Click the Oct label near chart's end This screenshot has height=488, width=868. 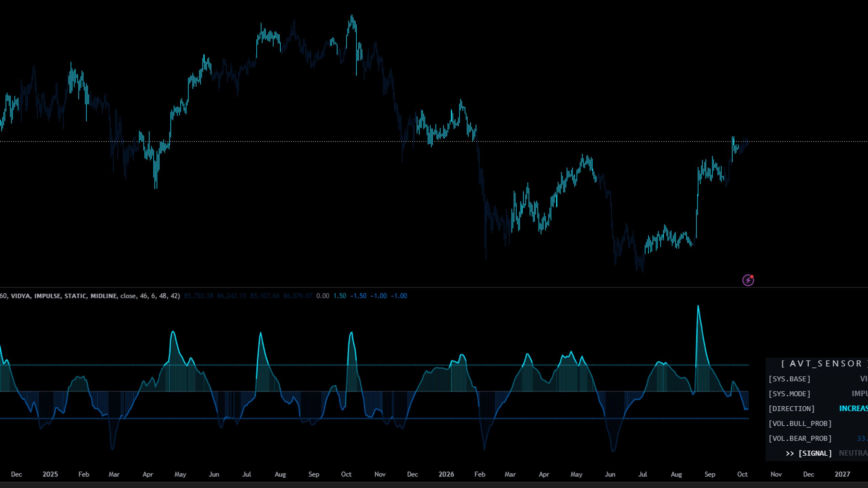coord(742,474)
